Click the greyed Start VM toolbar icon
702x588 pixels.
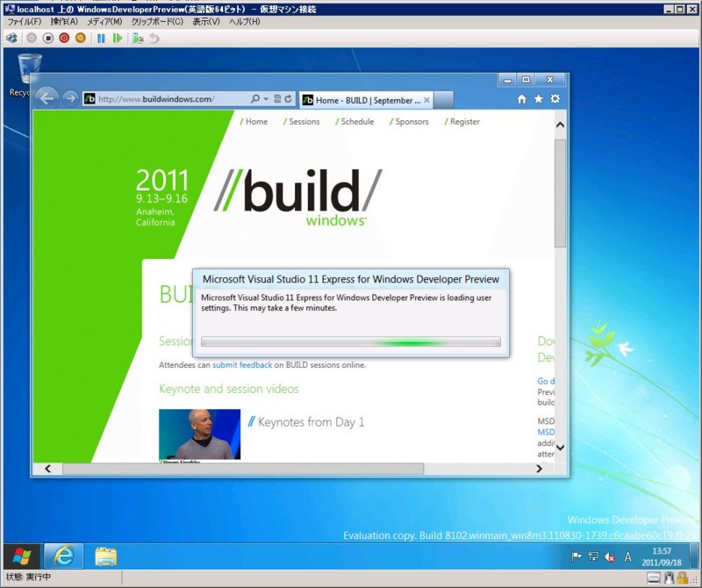pyautogui.click(x=32, y=38)
